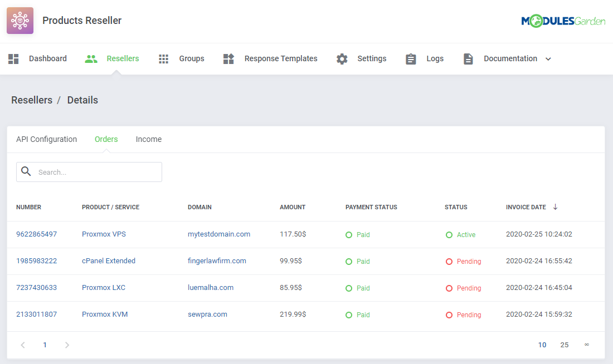Open domain luemalha.com
Screen dimensions: 613x364
211,288
